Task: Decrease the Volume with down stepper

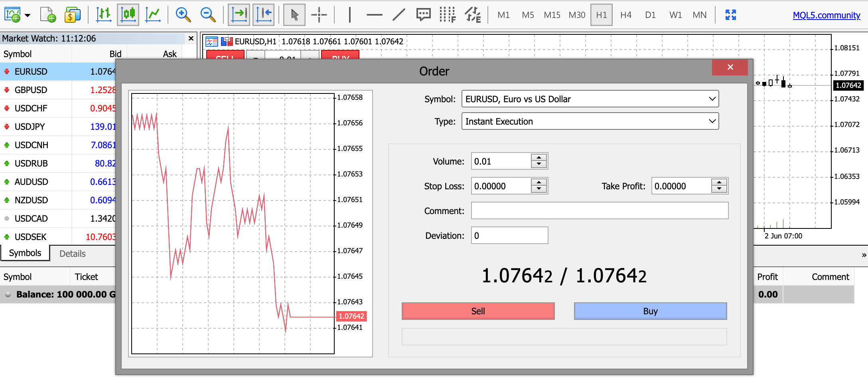Action: click(539, 165)
